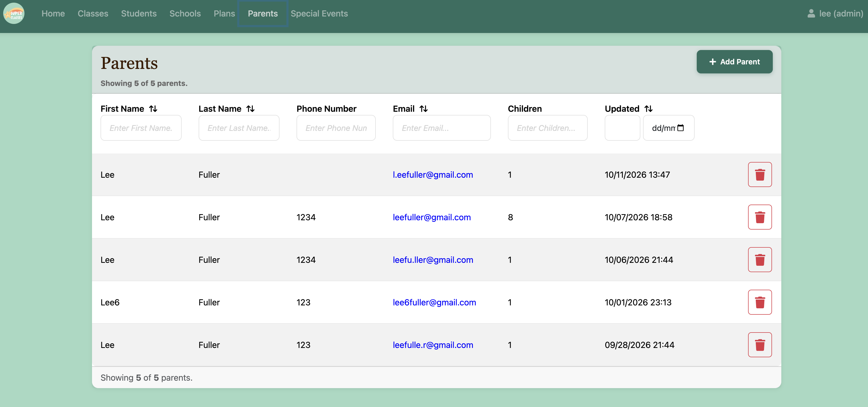The height and width of the screenshot is (407, 868).
Task: Click the dd/mm date filter field
Action: coord(669,128)
